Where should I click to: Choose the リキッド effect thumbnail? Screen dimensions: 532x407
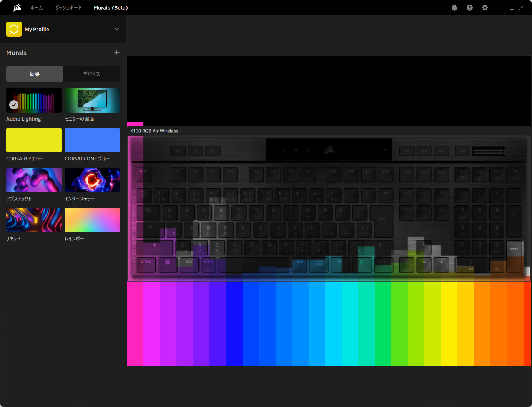click(x=34, y=220)
